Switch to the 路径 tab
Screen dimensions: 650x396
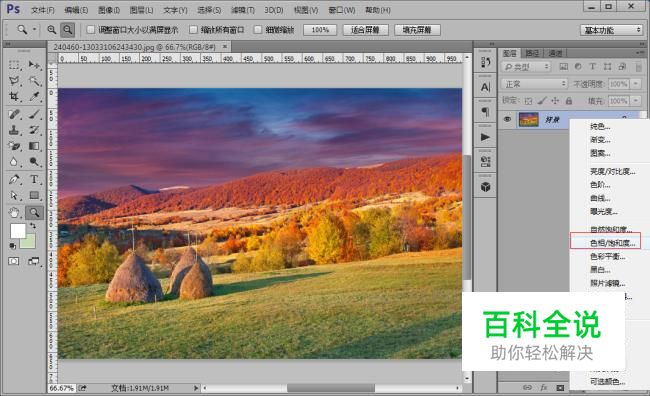(x=532, y=53)
